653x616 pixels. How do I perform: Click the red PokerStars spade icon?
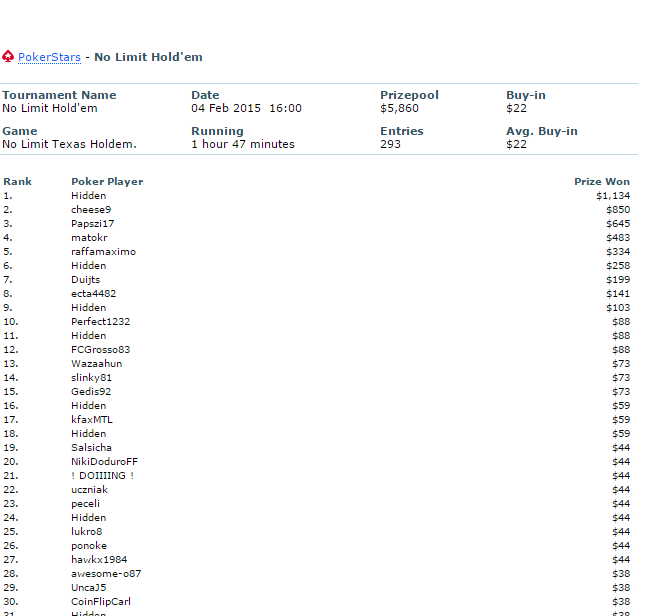(x=8, y=56)
